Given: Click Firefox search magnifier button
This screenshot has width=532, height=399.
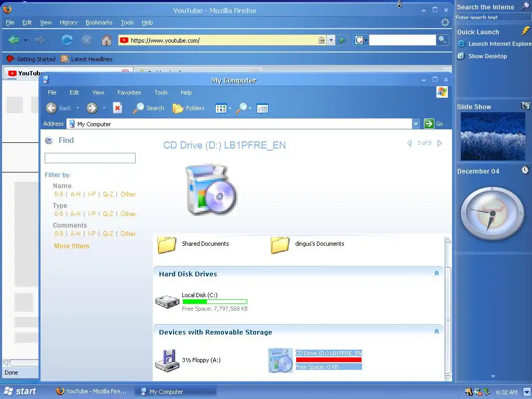Looking at the screenshot, I should click(x=442, y=40).
